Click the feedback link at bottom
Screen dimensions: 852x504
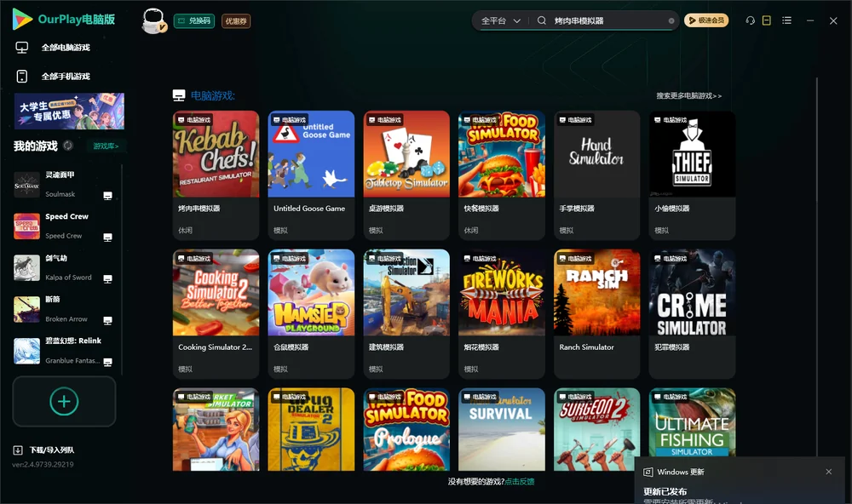point(520,482)
